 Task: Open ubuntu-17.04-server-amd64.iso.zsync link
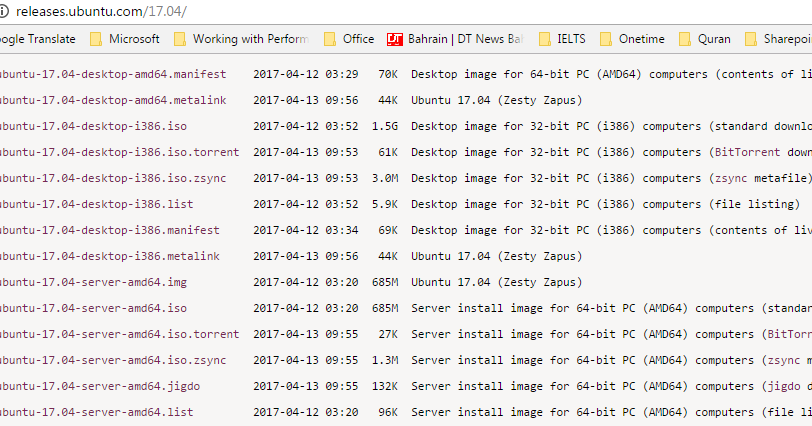pos(113,360)
